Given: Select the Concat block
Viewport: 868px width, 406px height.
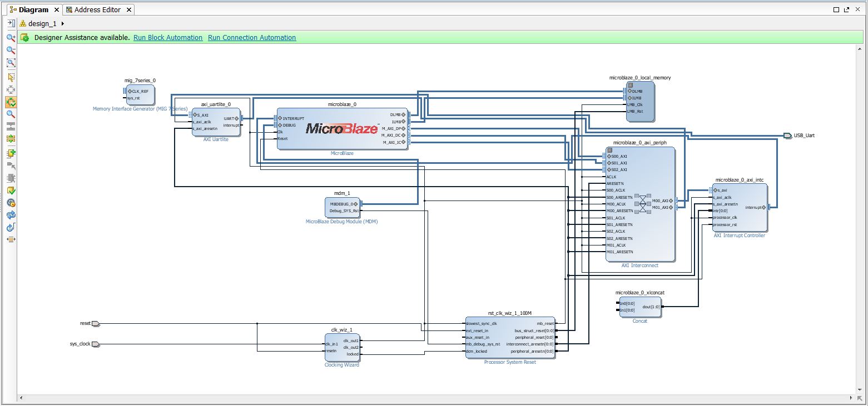Looking at the screenshot, I should (640, 307).
